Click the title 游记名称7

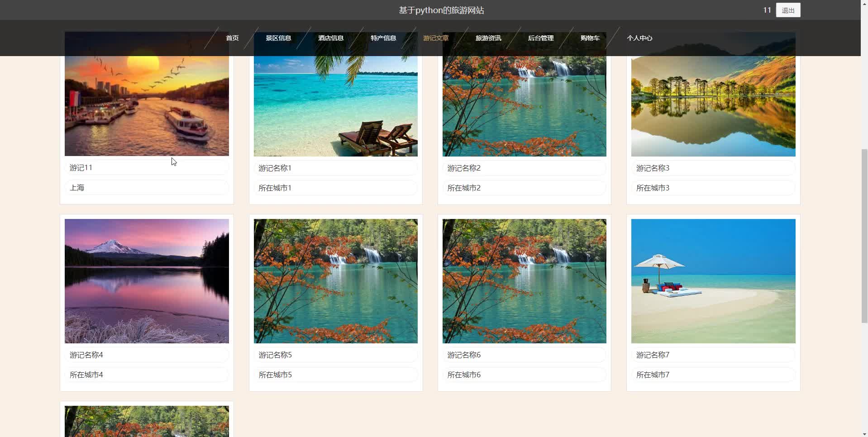[x=653, y=355]
